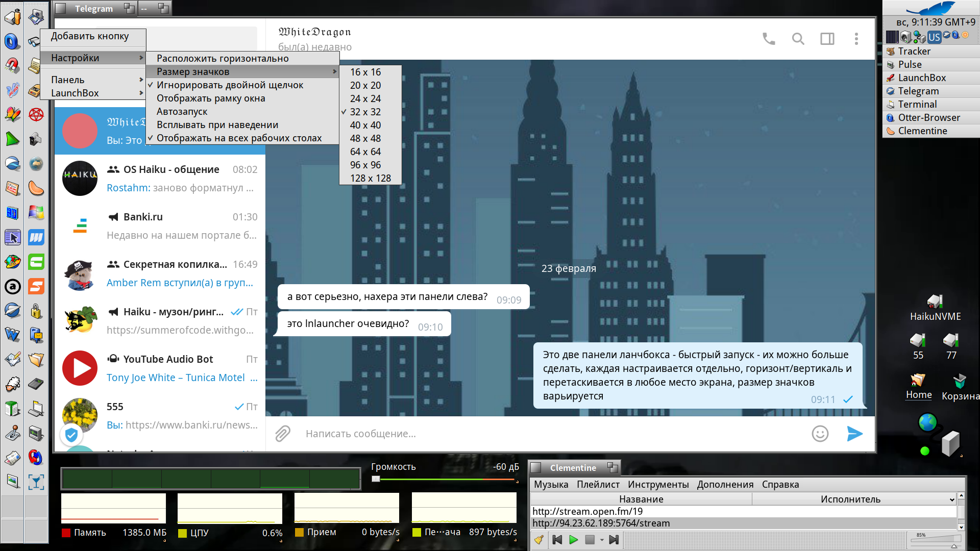Clear the Clementine playlist with the broom icon
The image size is (980, 551).
pyautogui.click(x=539, y=540)
